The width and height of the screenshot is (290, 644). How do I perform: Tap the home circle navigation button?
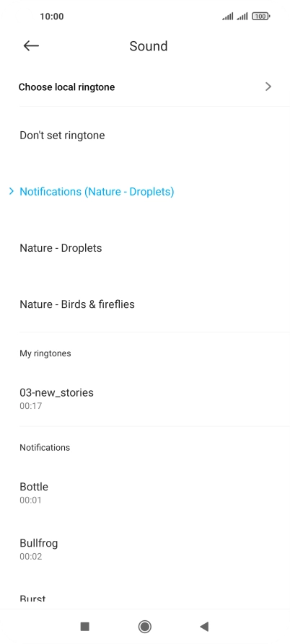point(144,627)
